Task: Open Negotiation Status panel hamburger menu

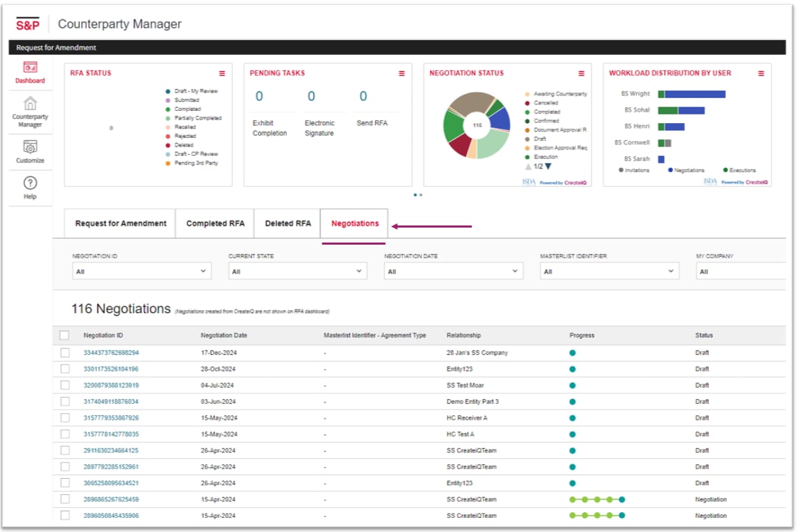Action: pyautogui.click(x=581, y=74)
